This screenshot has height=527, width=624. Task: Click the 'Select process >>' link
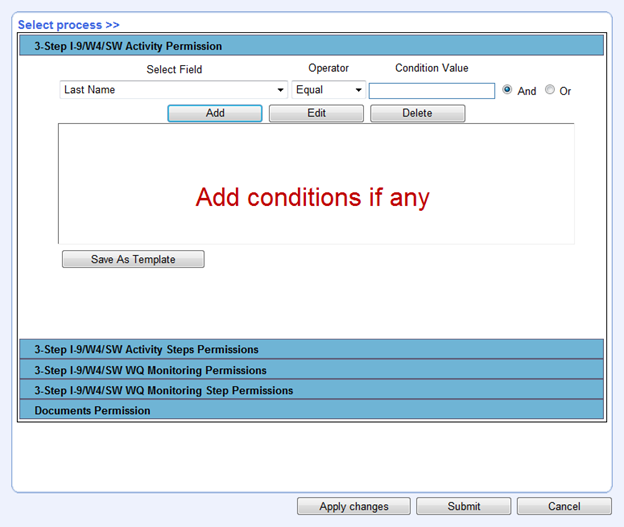click(68, 25)
